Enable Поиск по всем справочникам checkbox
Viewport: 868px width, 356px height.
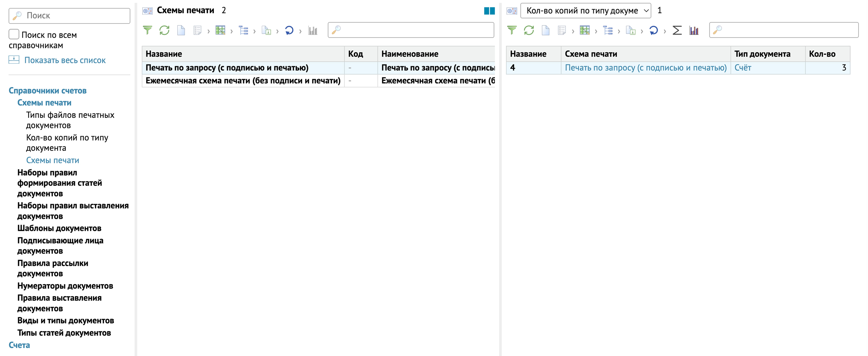point(14,34)
